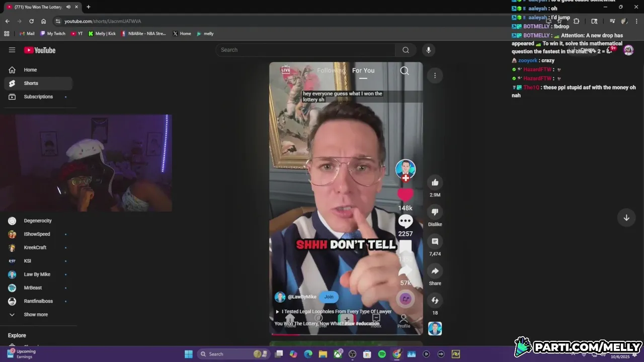Open the Xbox app from taskbar

tap(338, 354)
